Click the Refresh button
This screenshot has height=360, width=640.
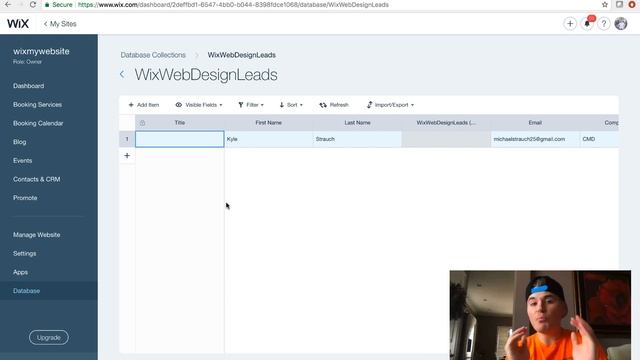tap(334, 105)
